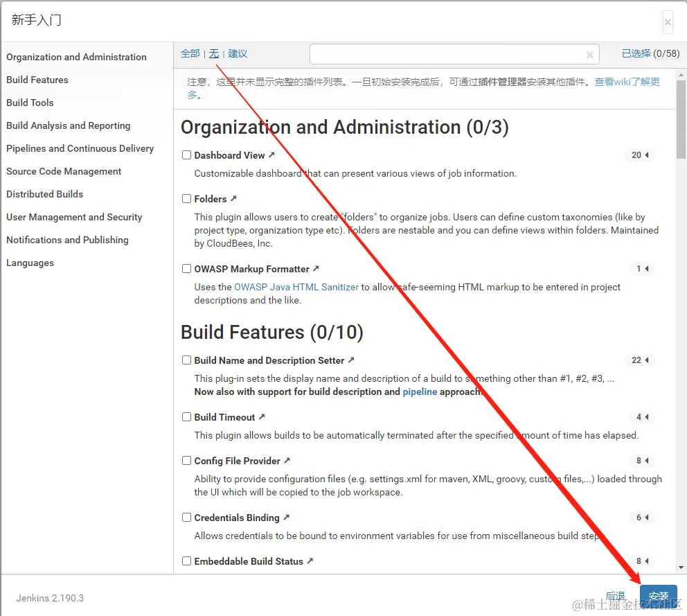Deselect all plugins with 无 link
Image resolution: width=687 pixels, height=616 pixels.
click(214, 53)
